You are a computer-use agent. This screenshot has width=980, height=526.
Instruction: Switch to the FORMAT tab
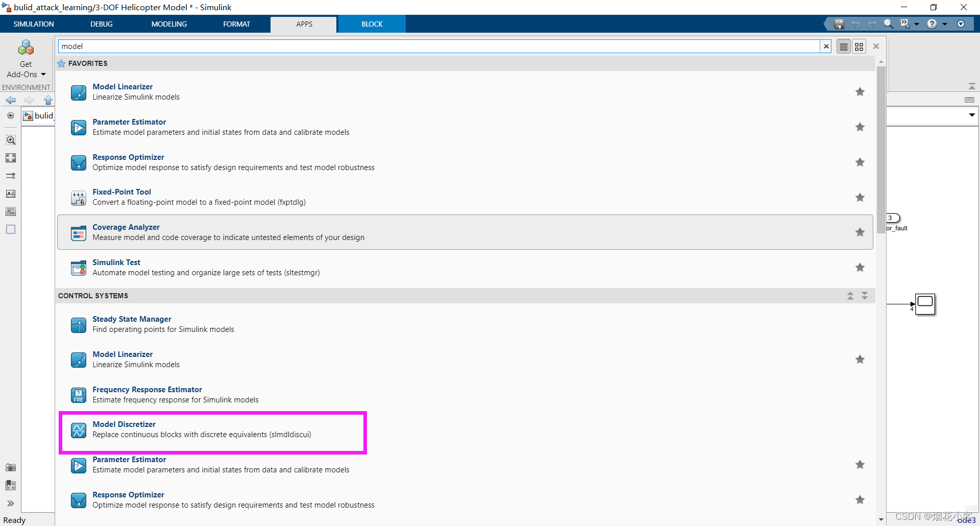(x=236, y=24)
